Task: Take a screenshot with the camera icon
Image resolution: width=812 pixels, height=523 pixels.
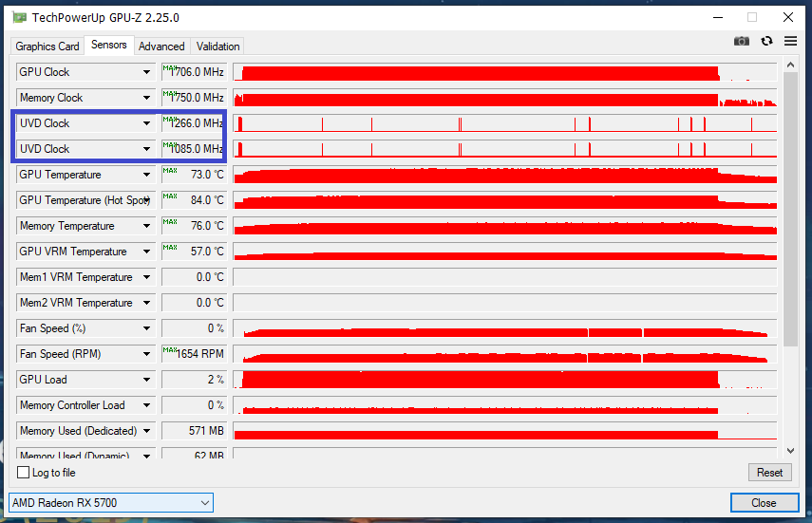Action: tap(742, 41)
